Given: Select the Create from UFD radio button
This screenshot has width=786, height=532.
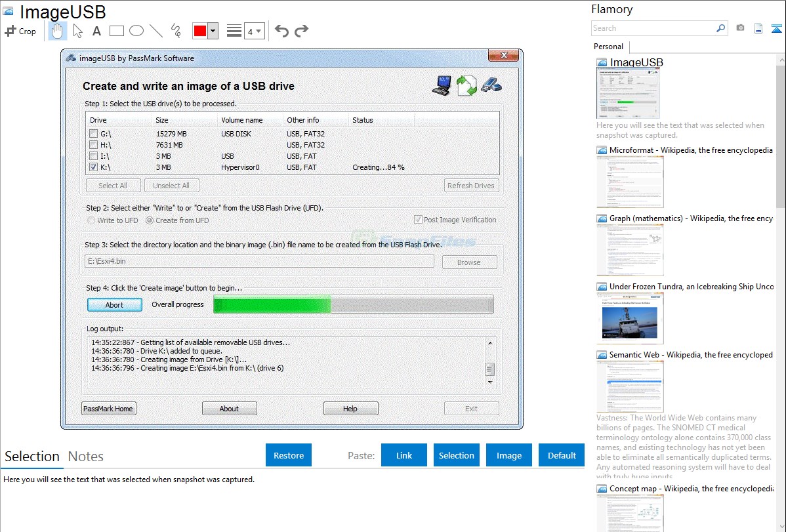Looking at the screenshot, I should point(150,220).
